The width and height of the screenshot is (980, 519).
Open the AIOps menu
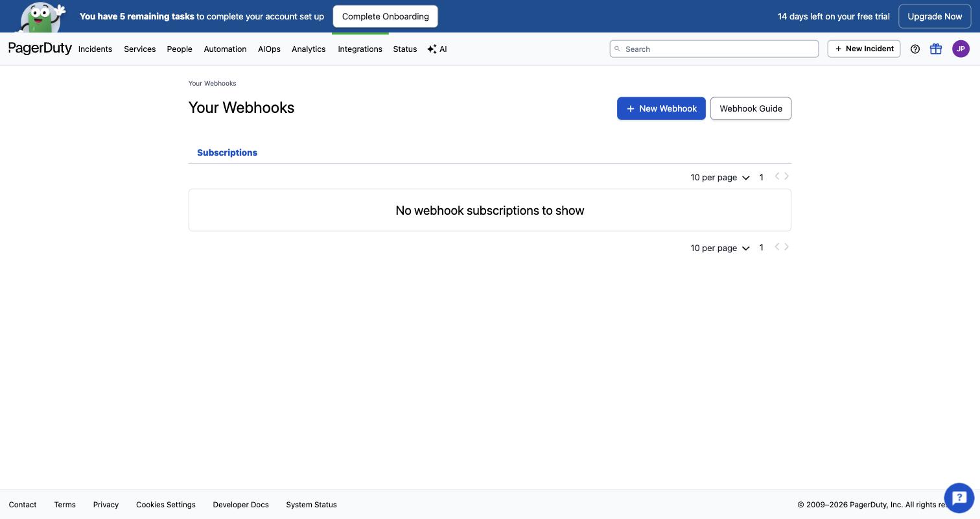coord(269,49)
